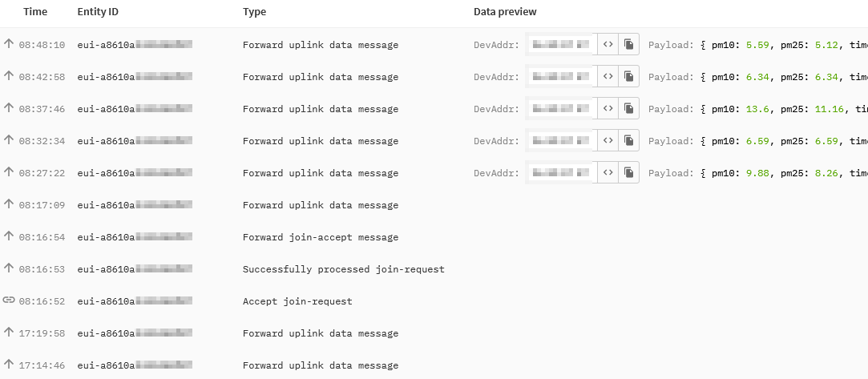Copy DevAddr of 08:48:10 event
868x379 pixels.
[629, 44]
